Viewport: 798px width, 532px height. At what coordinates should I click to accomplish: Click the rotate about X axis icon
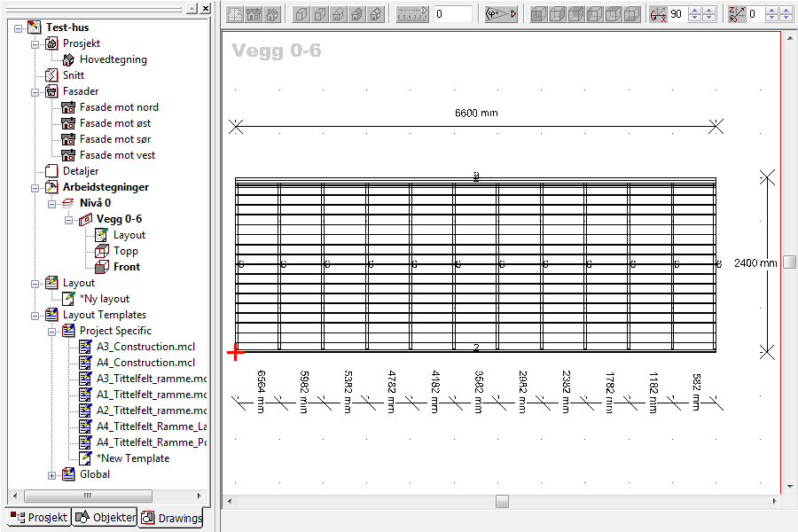click(658, 14)
